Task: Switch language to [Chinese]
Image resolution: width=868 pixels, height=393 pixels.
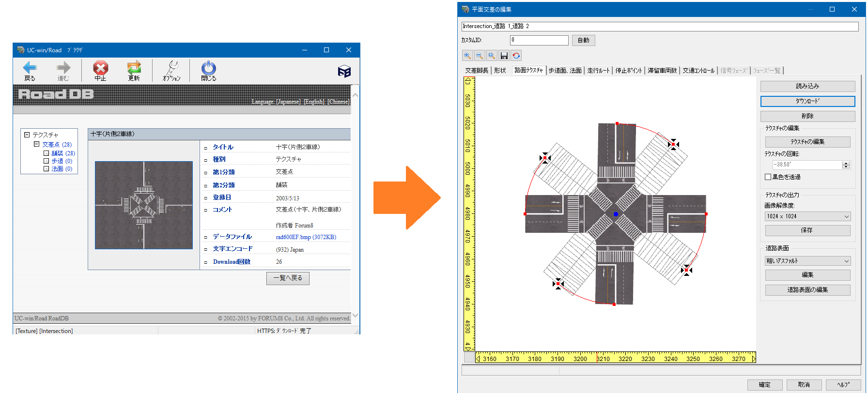Action: coord(338,102)
